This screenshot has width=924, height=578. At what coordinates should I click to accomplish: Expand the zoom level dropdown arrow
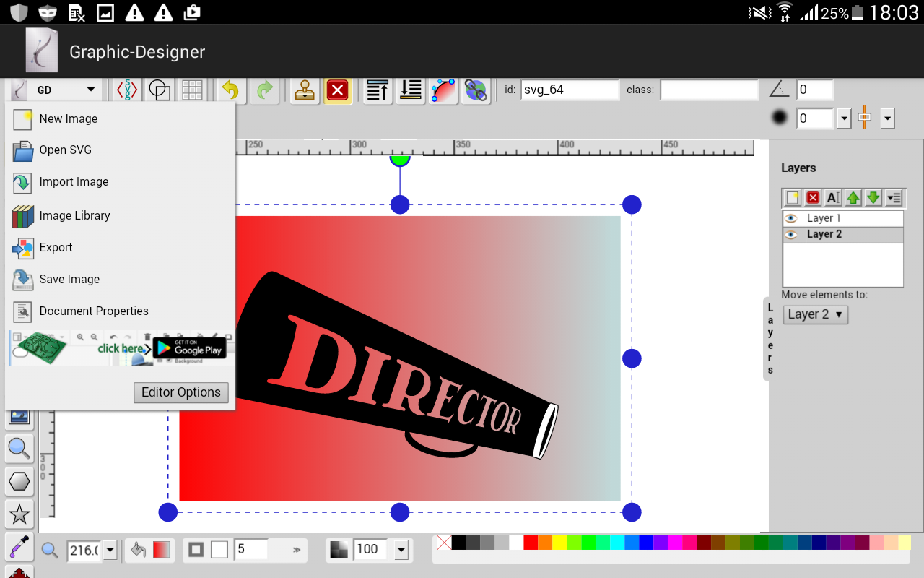110,551
